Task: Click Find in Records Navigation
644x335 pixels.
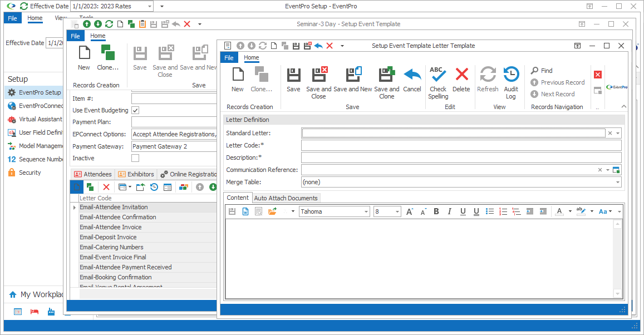Action: (x=542, y=71)
